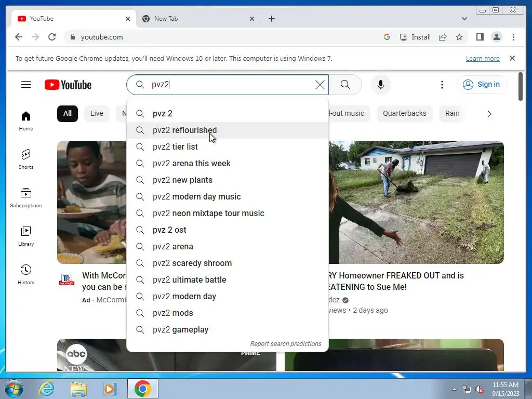This screenshot has width=532, height=399.
Task: Open YouTube settings three-dot menu
Action: pos(442,85)
